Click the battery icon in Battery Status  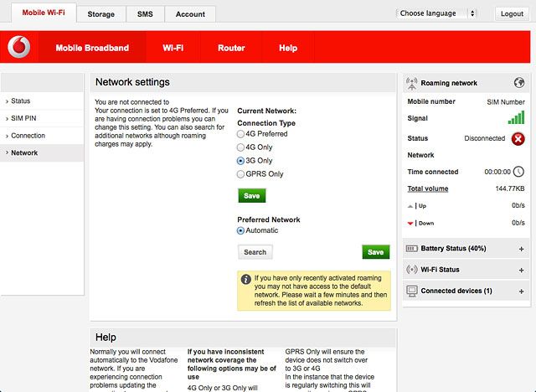(411, 249)
